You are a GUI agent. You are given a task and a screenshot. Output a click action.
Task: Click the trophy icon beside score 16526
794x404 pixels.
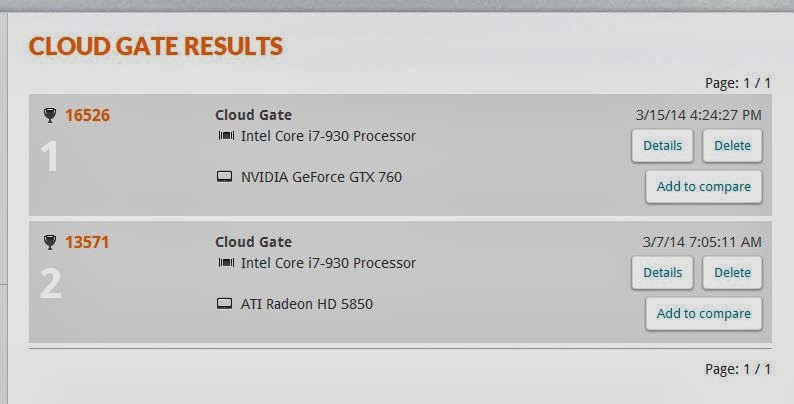pos(50,115)
